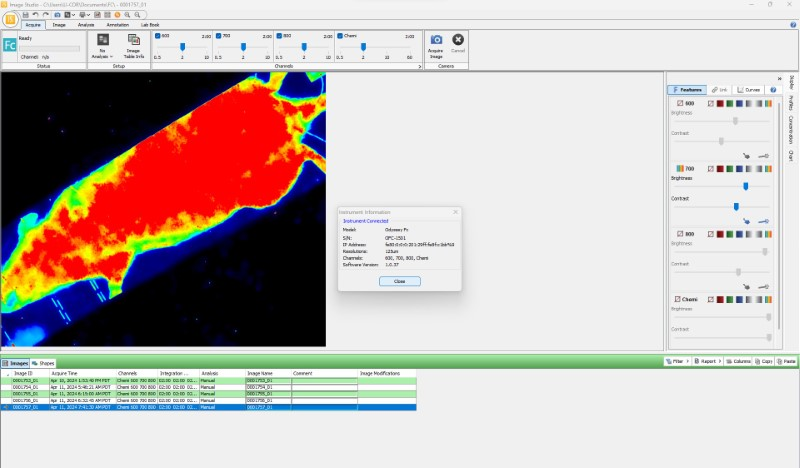Screen dimensions: 800x468
Task: Dismiss Instrument Information dialog via X
Action: tap(456, 212)
